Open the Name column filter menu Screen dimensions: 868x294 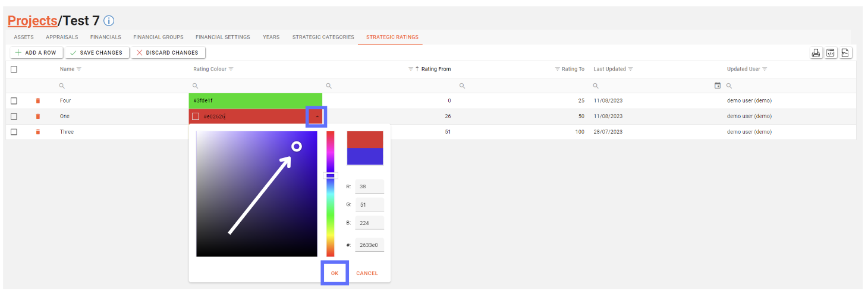pyautogui.click(x=79, y=69)
